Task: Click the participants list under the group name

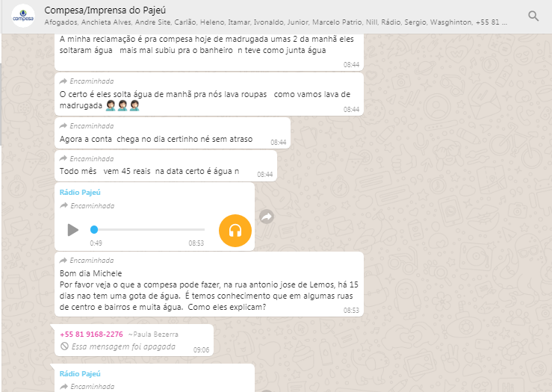Action: click(x=276, y=23)
